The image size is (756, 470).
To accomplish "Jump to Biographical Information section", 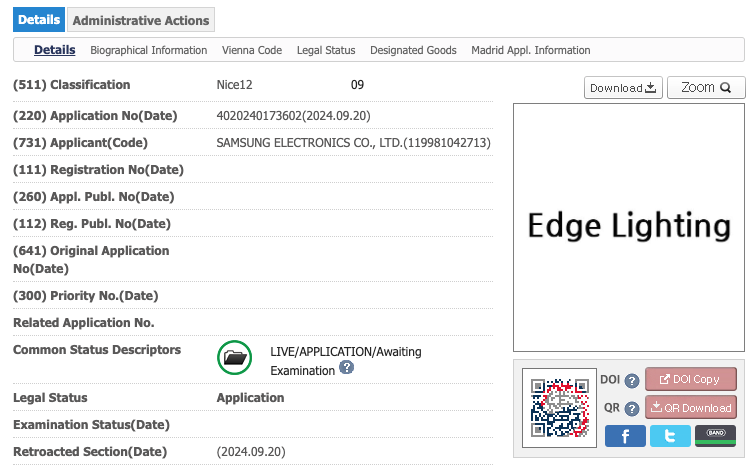I will coord(149,50).
